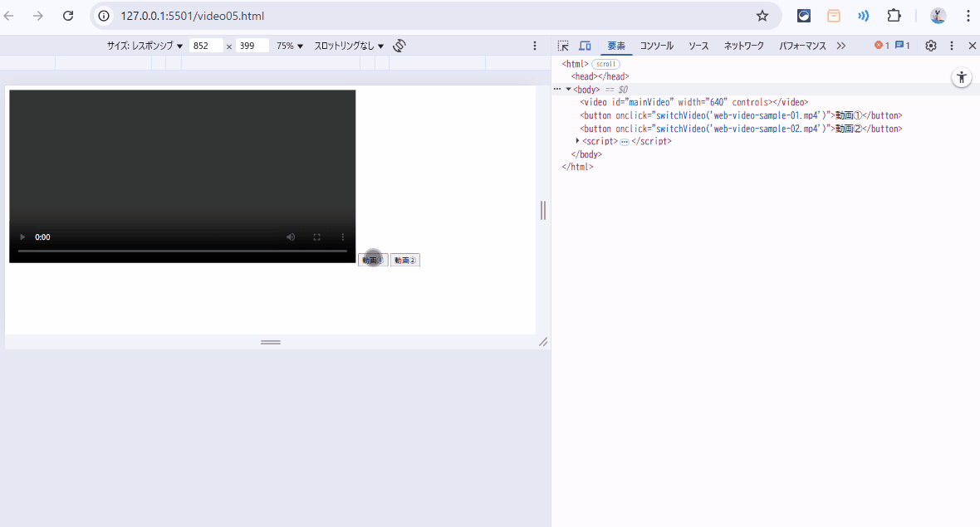The width and height of the screenshot is (980, 527).
Task: Activate the DevTools element inspector icon
Action: click(563, 46)
